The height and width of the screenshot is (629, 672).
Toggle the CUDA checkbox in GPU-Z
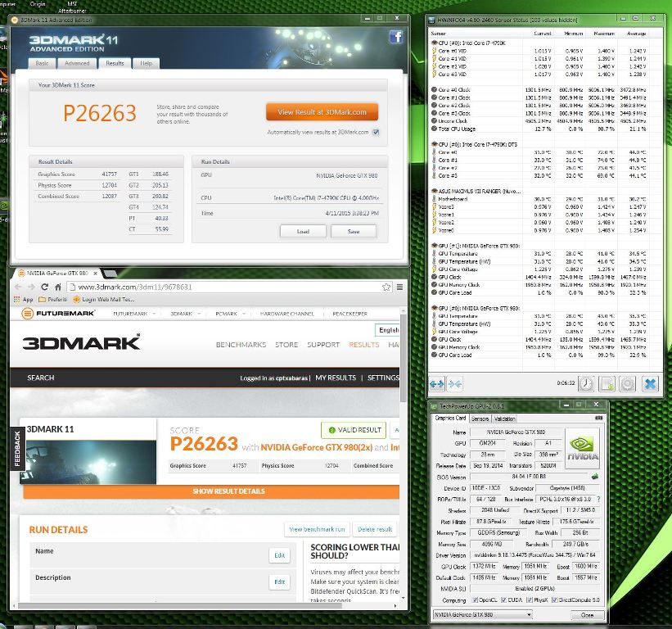click(503, 600)
